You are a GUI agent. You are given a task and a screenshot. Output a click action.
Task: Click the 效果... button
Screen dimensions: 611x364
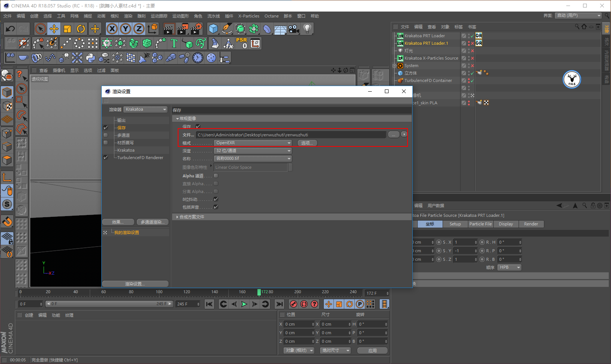tap(118, 222)
